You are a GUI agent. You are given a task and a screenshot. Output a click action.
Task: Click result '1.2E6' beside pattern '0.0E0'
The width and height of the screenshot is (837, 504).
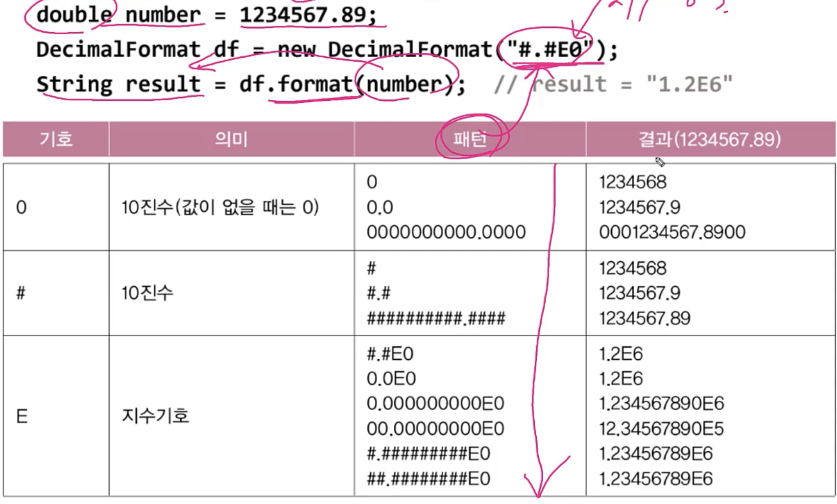point(621,379)
